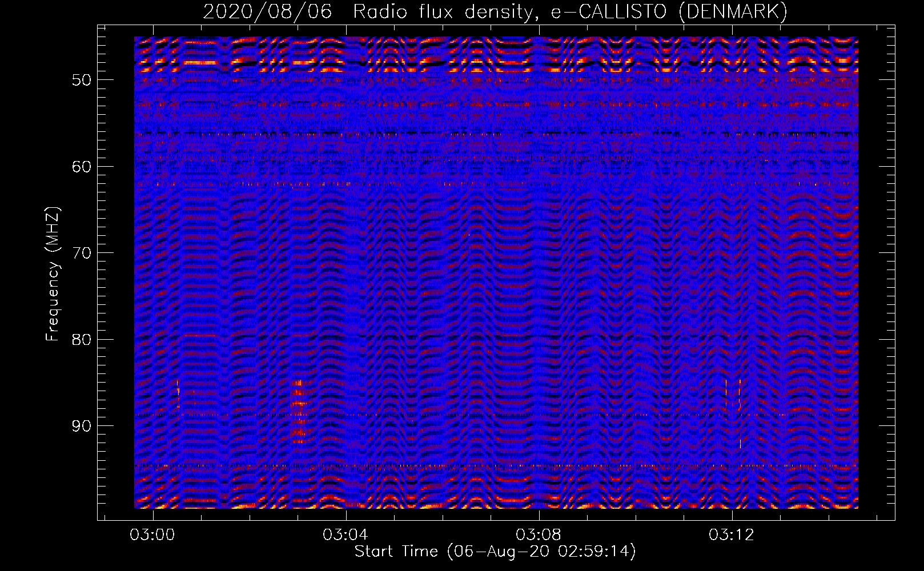The image size is (924, 571).
Task: Click the "Frequency (MHZ)" axis label
Action: (52, 274)
